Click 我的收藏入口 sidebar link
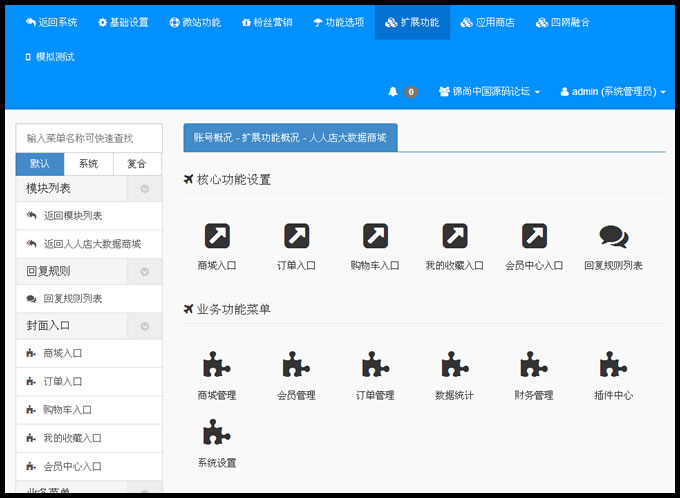 [x=72, y=438]
